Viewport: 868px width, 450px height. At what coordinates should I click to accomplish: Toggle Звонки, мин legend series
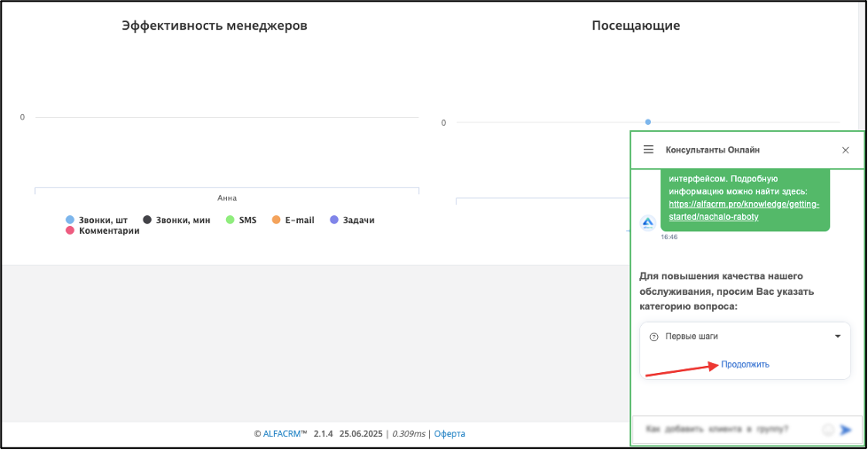176,220
